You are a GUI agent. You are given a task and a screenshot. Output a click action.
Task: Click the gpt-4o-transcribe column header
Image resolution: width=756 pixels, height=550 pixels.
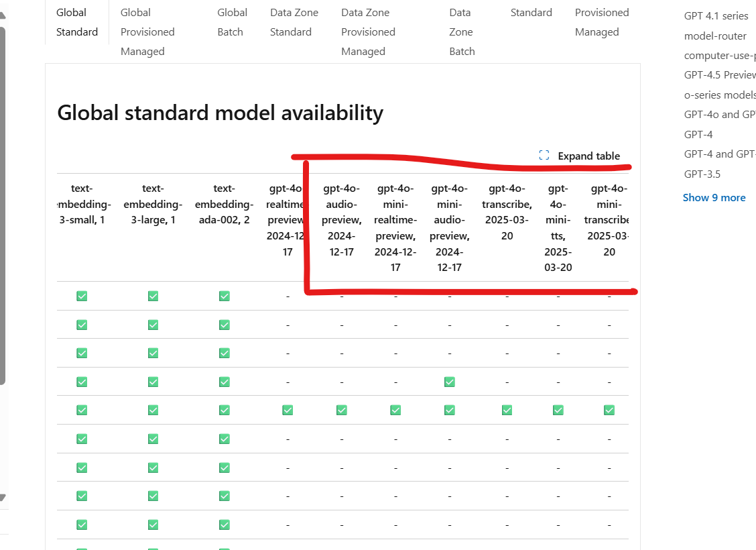pos(507,212)
